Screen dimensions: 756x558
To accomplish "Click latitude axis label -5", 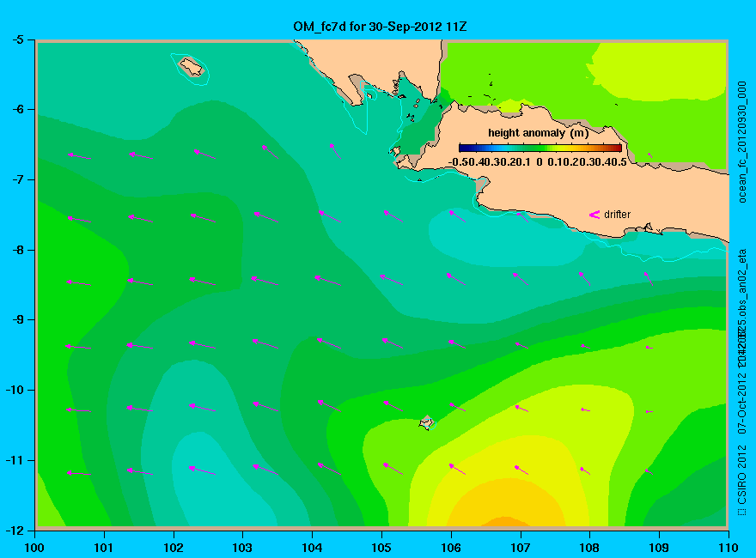I will coord(17,39).
